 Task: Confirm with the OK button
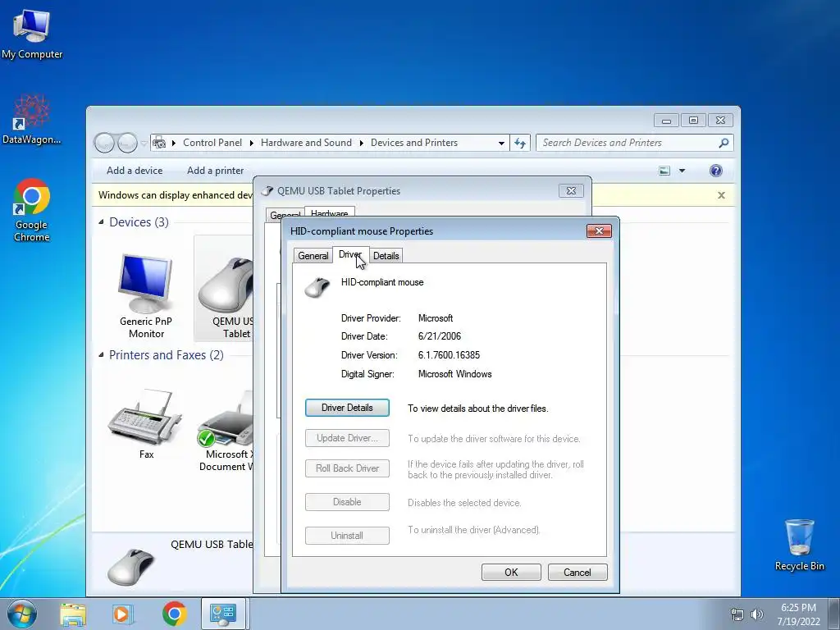point(511,572)
